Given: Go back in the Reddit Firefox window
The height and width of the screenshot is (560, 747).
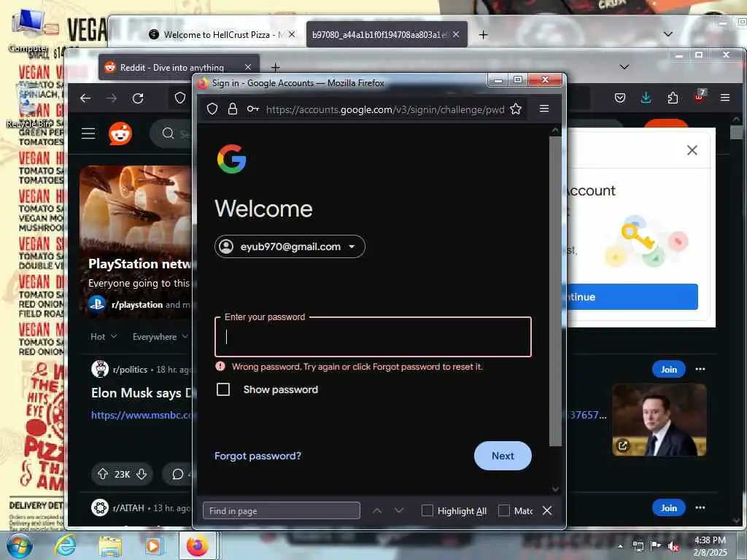Looking at the screenshot, I should [85, 98].
